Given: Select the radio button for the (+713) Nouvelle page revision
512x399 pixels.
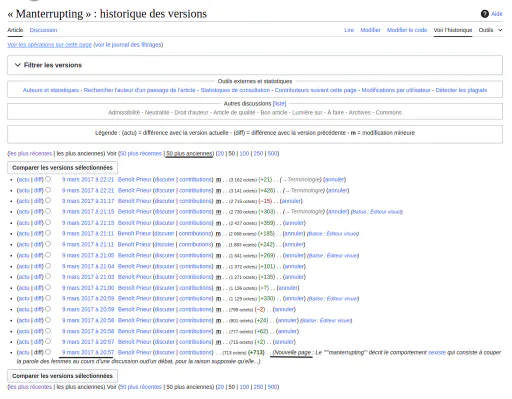Looking at the screenshot, I should point(48,352).
